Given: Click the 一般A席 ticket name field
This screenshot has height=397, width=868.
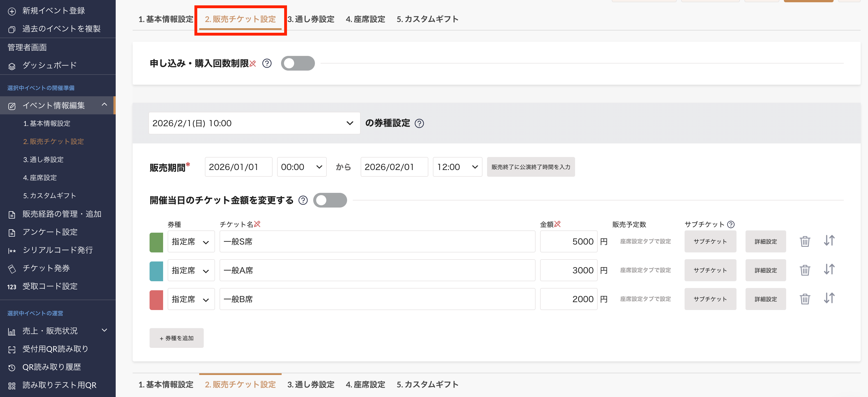Looking at the screenshot, I should click(x=377, y=270).
